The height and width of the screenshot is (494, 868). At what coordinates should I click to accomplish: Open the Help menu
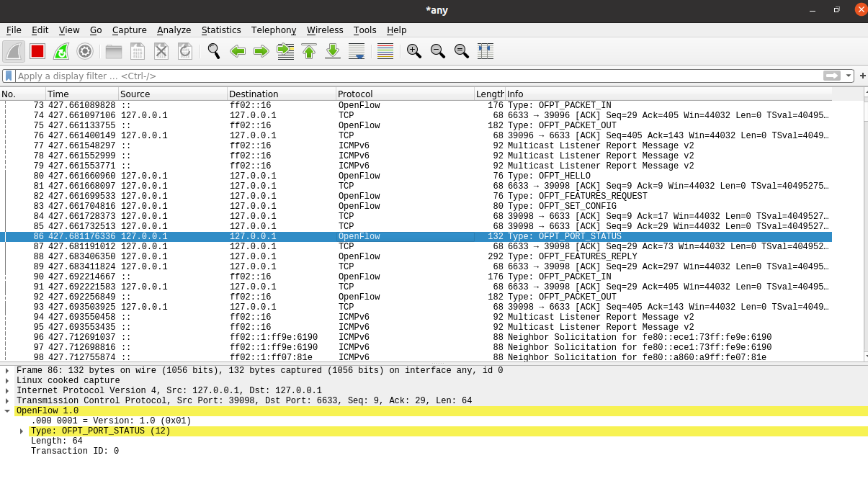[x=397, y=30]
